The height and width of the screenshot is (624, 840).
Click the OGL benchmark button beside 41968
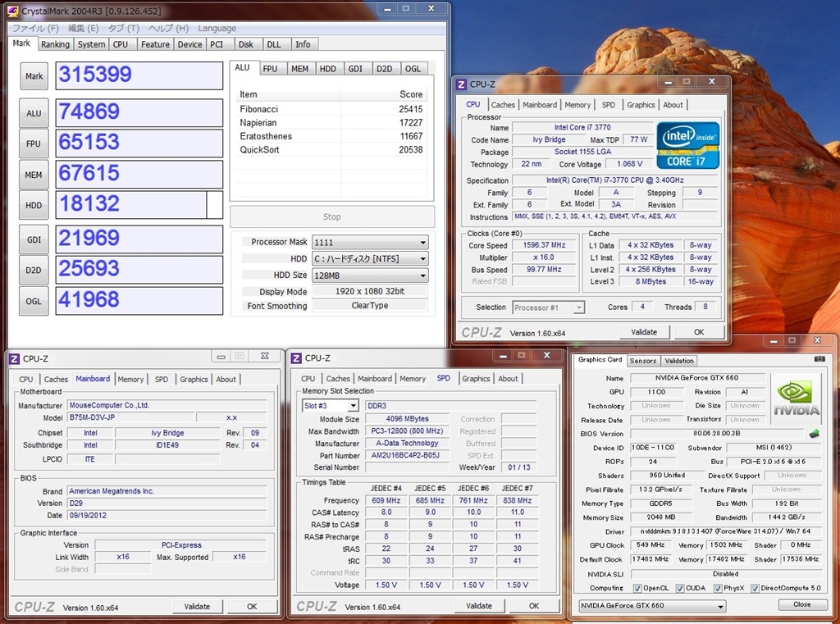tap(34, 301)
